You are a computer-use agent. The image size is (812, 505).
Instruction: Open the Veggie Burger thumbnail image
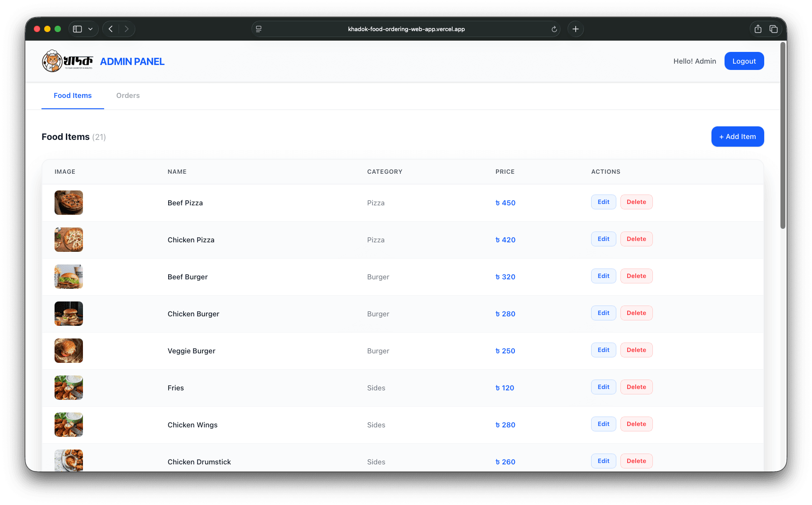[69, 351]
